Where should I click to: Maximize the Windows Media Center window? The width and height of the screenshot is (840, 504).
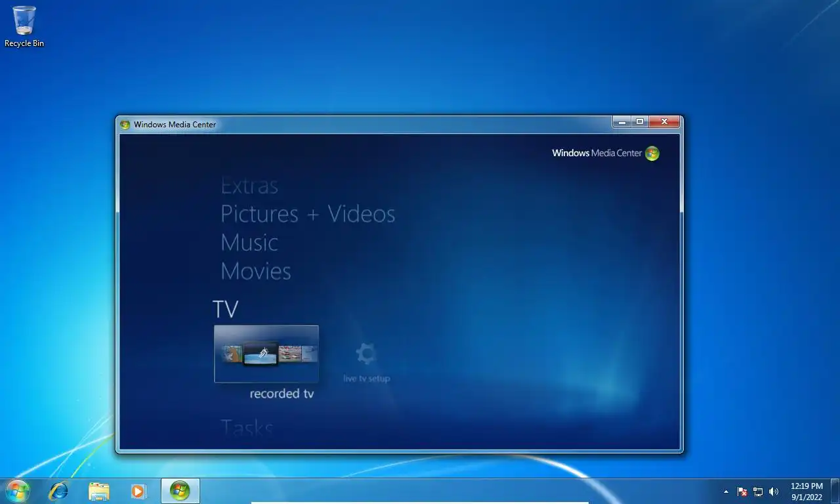click(639, 122)
